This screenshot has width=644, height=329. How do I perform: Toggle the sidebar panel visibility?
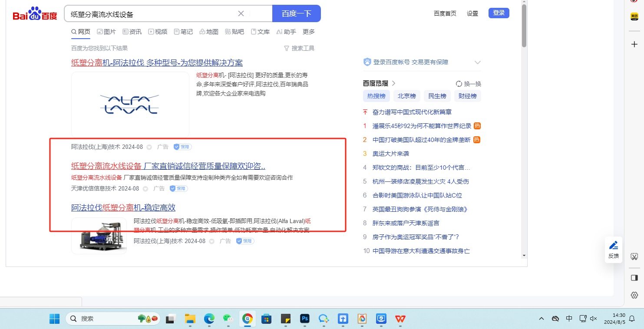pos(634,277)
